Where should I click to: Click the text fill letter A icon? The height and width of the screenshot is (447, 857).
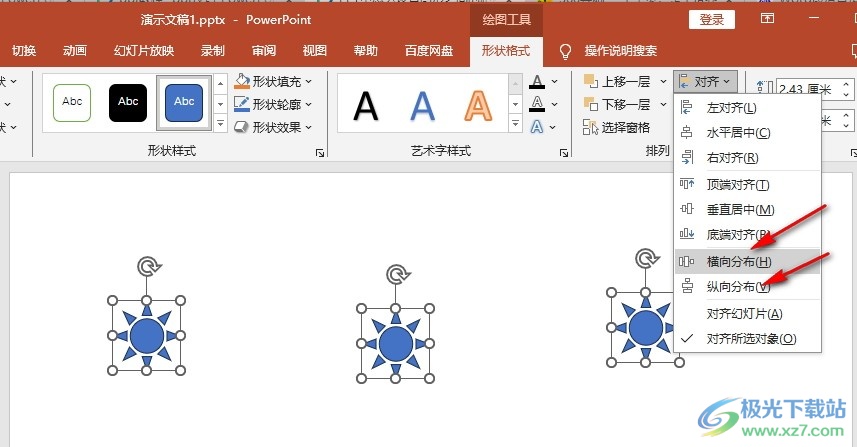[x=537, y=82]
